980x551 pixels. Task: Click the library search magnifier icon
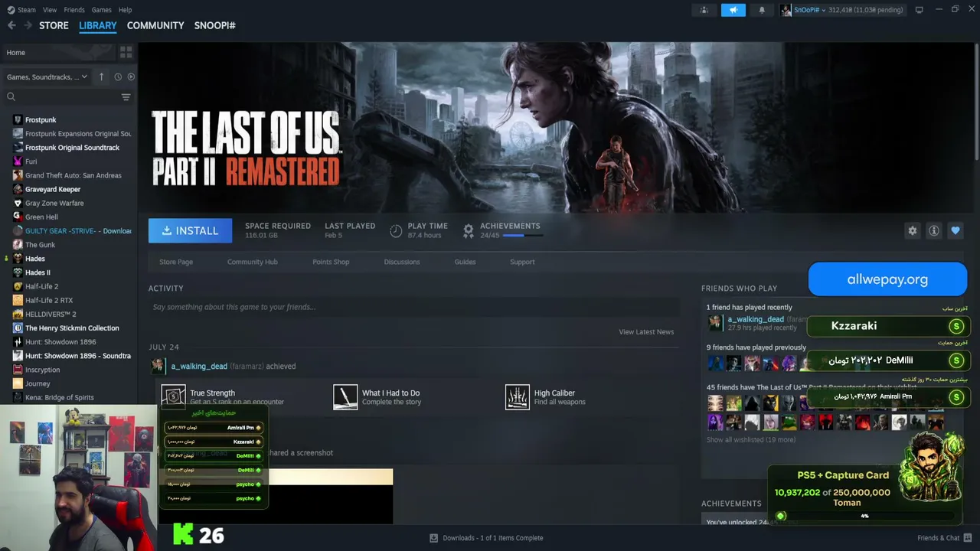tap(11, 97)
